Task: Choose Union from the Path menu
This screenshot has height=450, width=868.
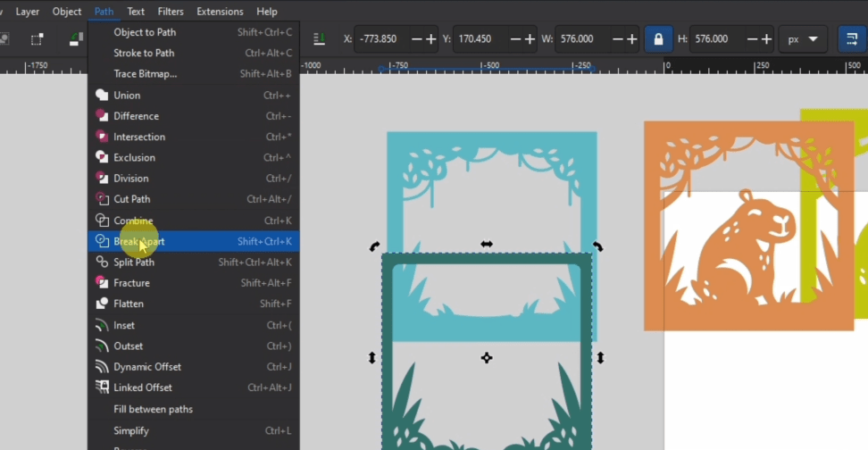Action: (x=127, y=96)
